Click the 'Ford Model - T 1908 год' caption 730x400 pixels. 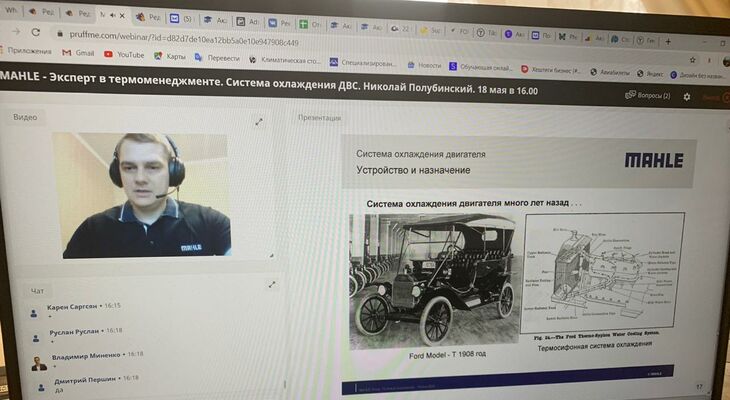tap(447, 355)
